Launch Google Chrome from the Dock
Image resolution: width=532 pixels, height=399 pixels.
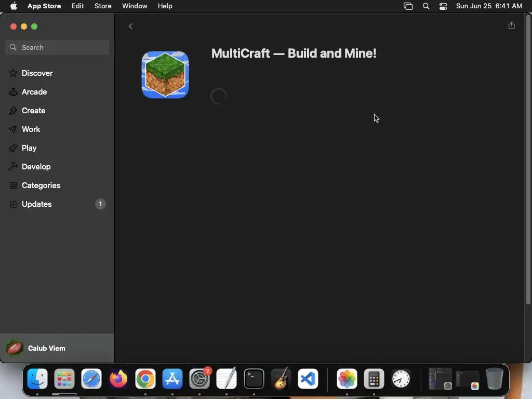(x=145, y=378)
